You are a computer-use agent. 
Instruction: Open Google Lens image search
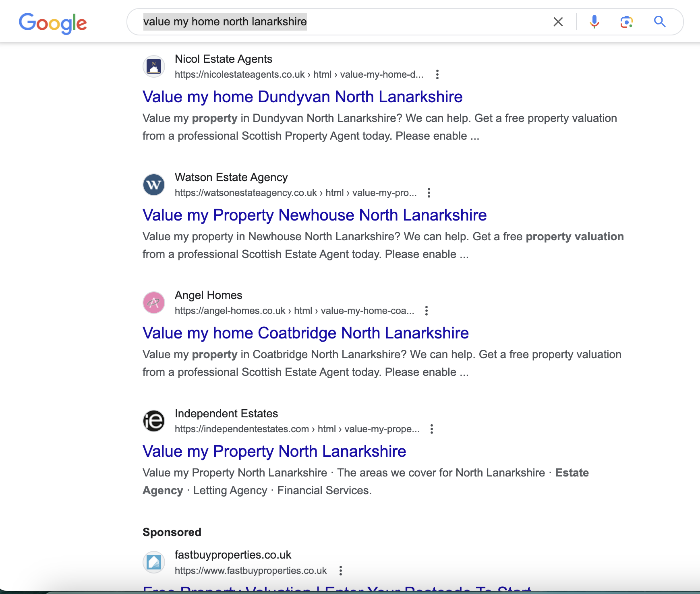[x=626, y=22]
